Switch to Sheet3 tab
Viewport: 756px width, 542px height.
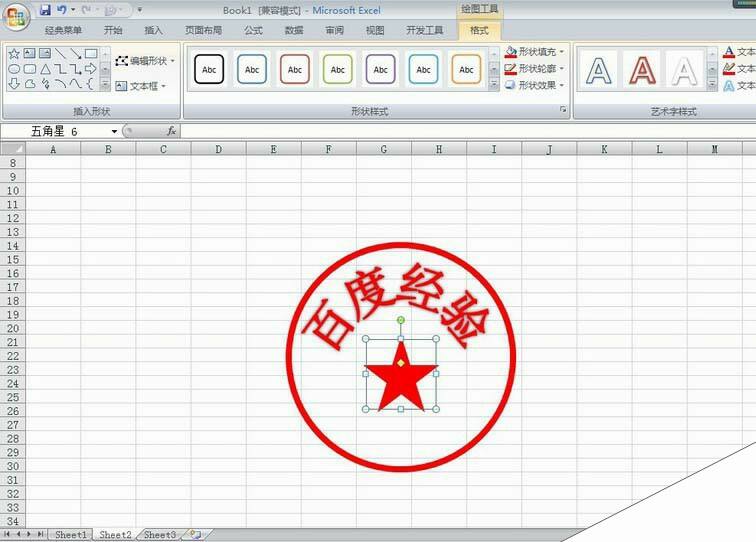tap(160, 534)
